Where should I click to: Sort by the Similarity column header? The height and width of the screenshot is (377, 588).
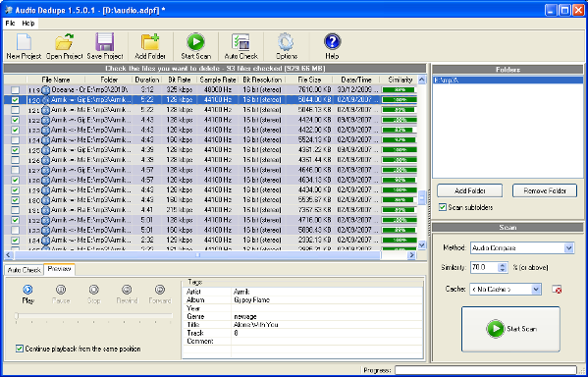401,80
